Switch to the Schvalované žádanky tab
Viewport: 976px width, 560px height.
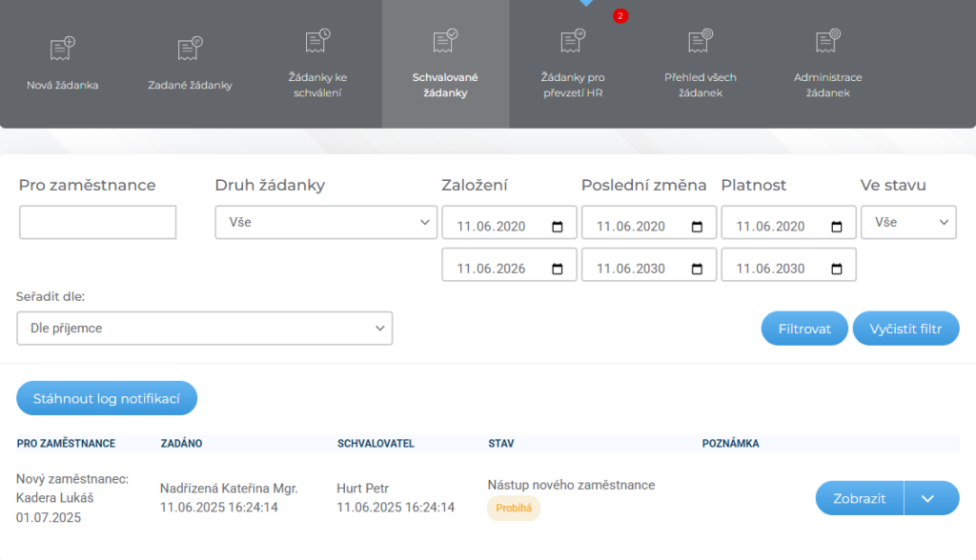[446, 64]
